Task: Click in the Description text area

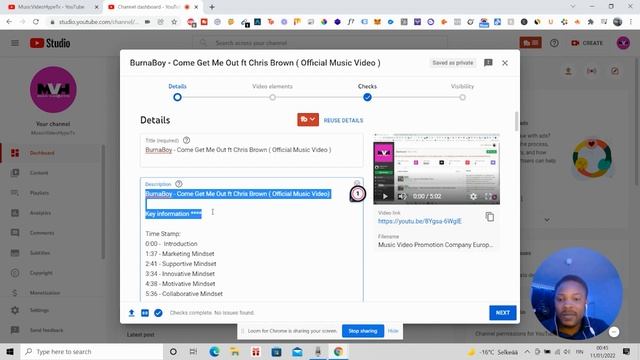Action: [x=251, y=241]
